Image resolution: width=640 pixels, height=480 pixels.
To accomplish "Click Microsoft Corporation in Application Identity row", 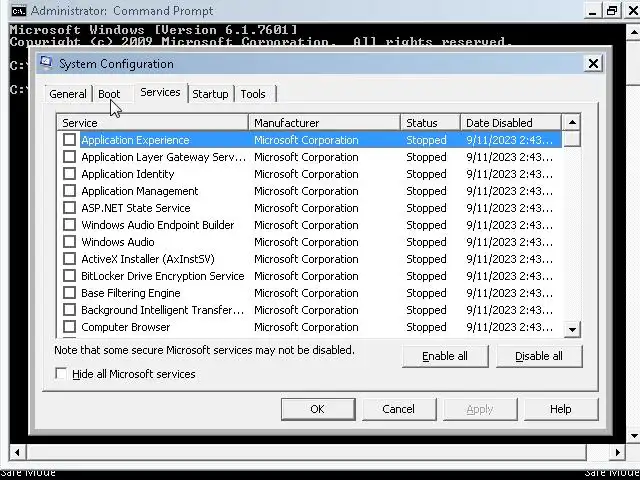I will [306, 174].
